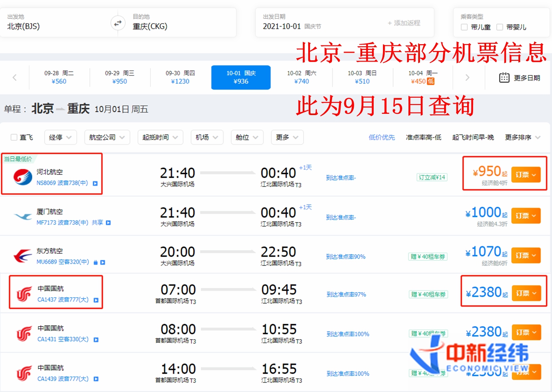Open the calendar icon for more dates

(504, 78)
